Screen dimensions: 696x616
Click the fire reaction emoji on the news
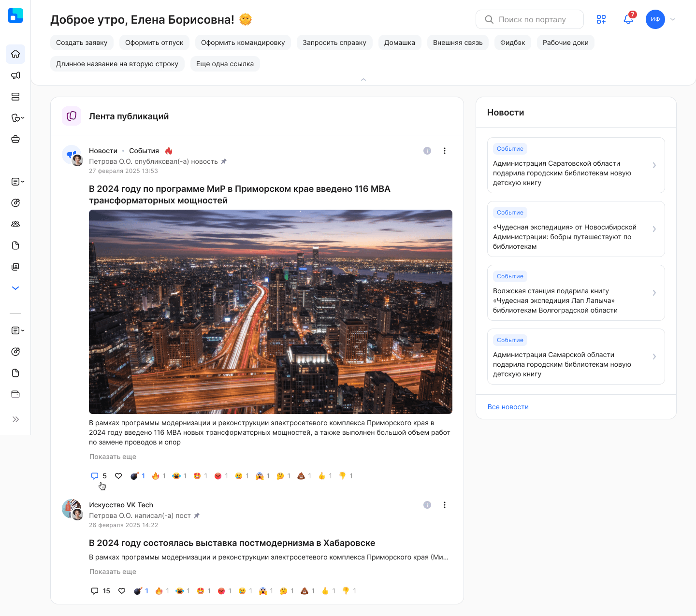[155, 475]
